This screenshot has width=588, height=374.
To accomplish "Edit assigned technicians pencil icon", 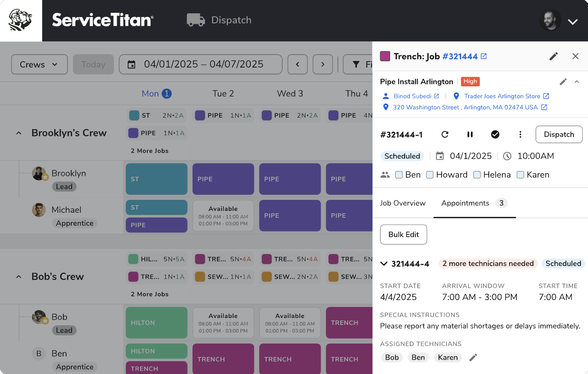I will (473, 357).
